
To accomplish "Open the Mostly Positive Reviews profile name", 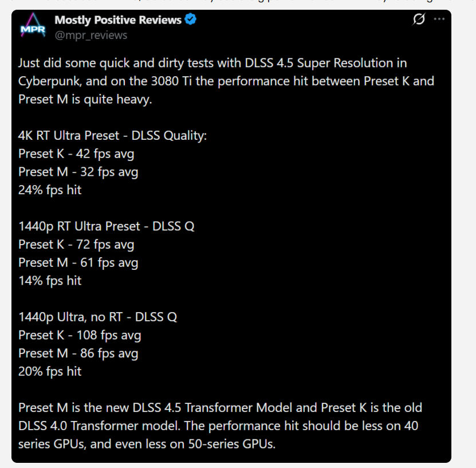I will (x=118, y=20).
